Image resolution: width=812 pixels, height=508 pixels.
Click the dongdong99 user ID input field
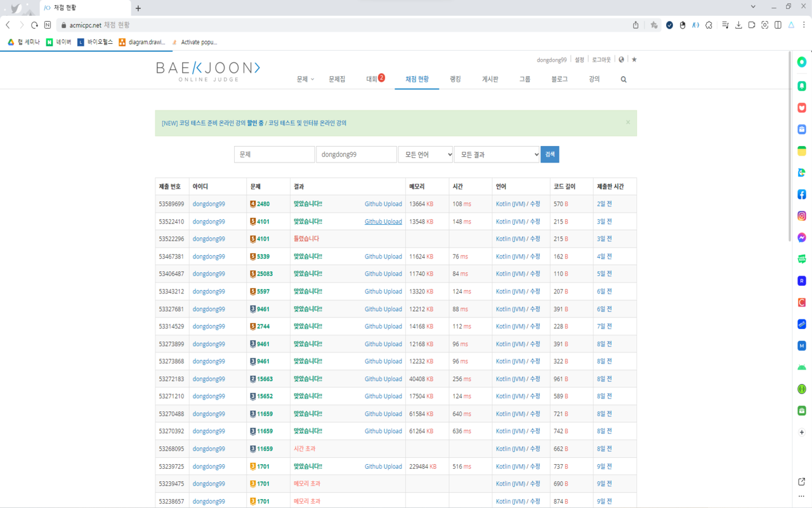click(356, 154)
